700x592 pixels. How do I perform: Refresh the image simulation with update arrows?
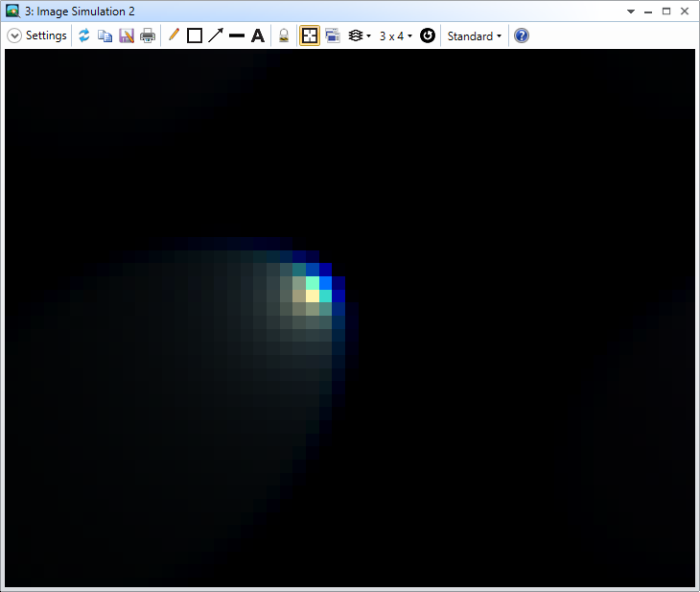point(84,36)
